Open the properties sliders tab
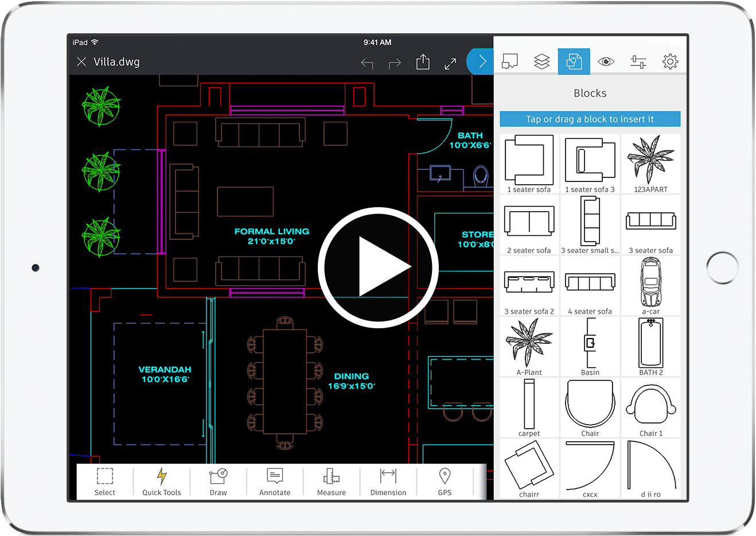Image resolution: width=756 pixels, height=536 pixels. 638,61
